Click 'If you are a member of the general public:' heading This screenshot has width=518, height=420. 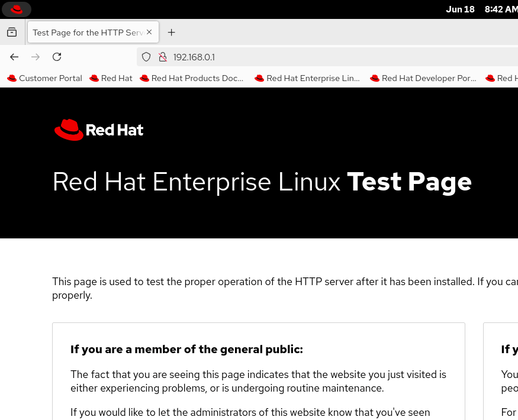click(x=186, y=350)
